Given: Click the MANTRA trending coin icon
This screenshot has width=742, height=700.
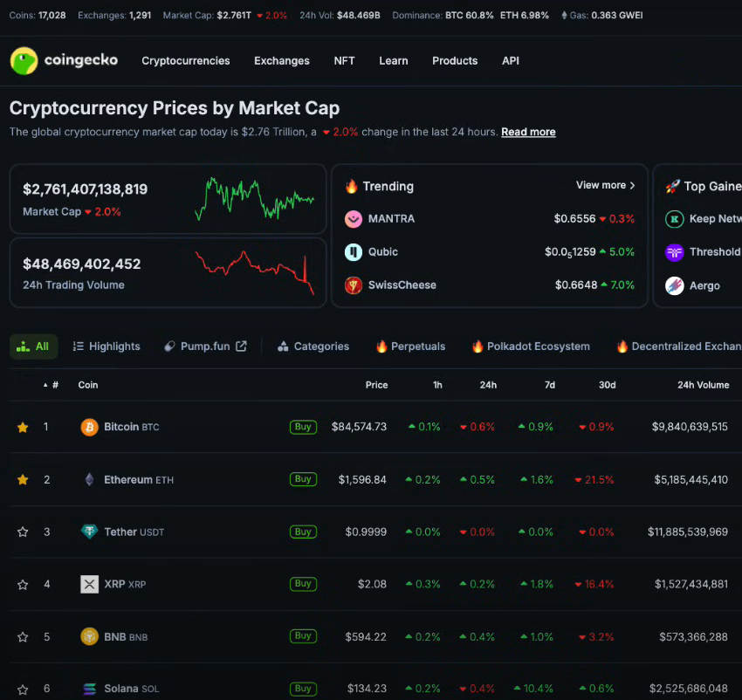Looking at the screenshot, I should tap(354, 219).
